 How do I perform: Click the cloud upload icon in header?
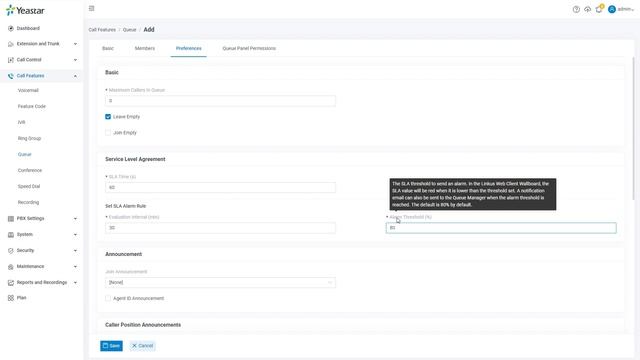coord(587,9)
